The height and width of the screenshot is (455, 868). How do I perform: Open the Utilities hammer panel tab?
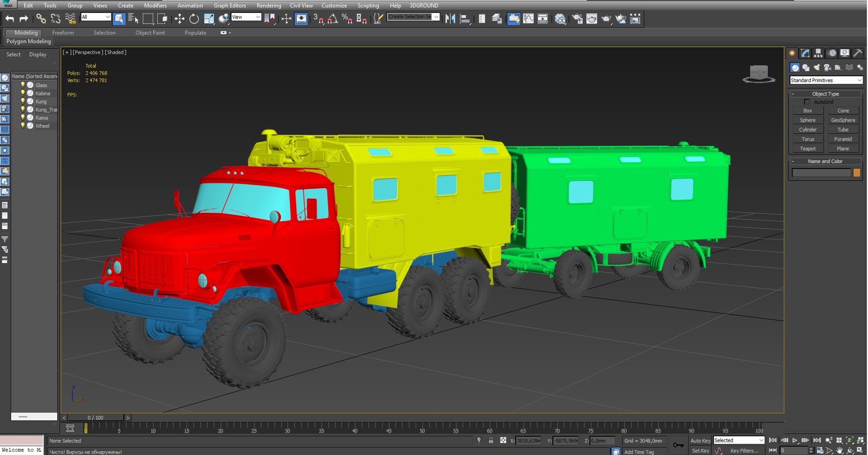tap(858, 53)
